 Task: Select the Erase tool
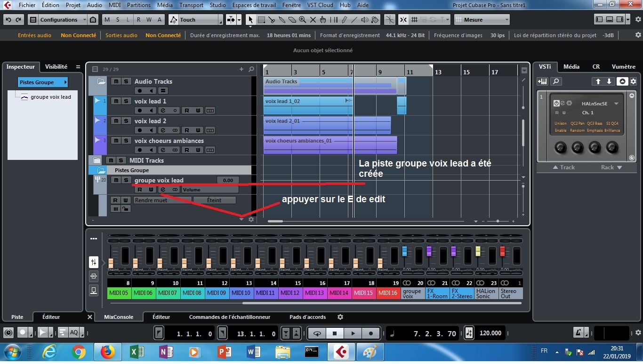click(x=292, y=20)
